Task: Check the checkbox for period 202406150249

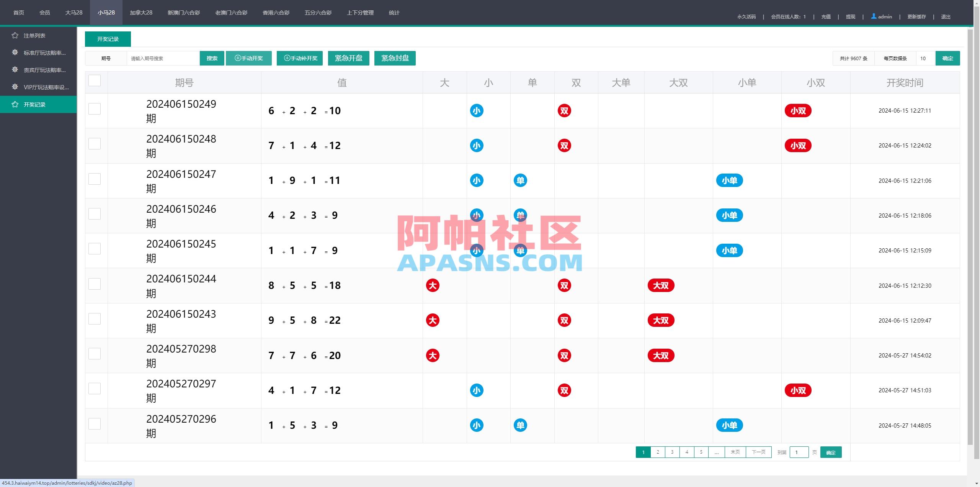Action: point(95,109)
